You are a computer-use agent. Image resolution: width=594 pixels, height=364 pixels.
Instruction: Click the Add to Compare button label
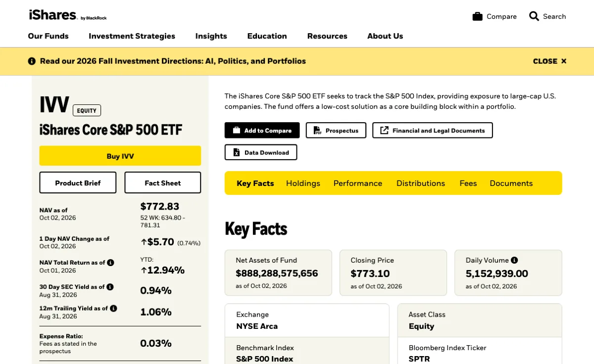pos(268,131)
